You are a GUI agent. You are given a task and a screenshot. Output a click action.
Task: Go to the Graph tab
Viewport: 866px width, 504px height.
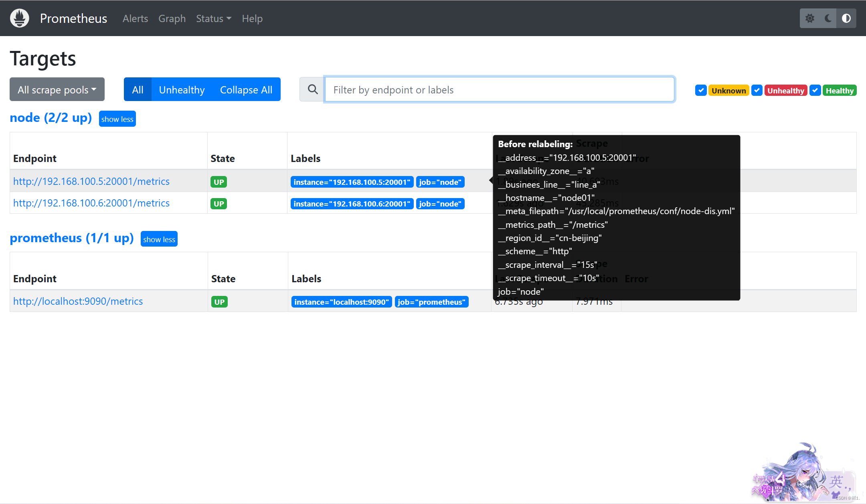point(172,18)
